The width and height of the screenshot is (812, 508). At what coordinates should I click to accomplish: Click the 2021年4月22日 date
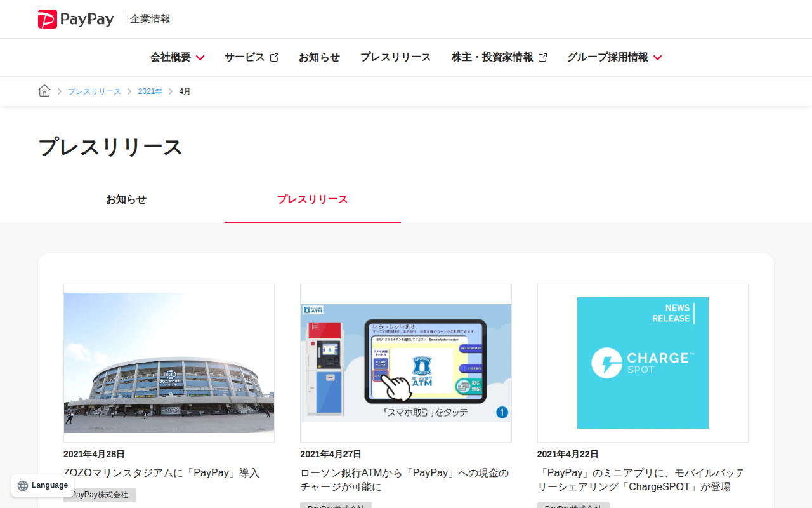568,455
